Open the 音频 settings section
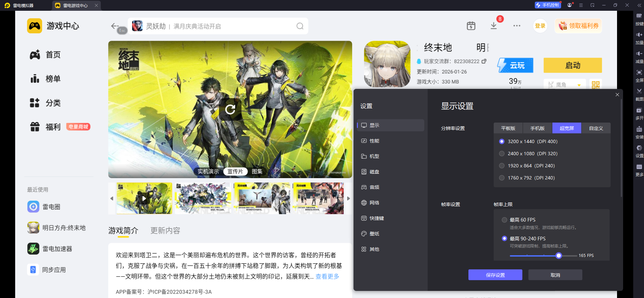 [391, 187]
